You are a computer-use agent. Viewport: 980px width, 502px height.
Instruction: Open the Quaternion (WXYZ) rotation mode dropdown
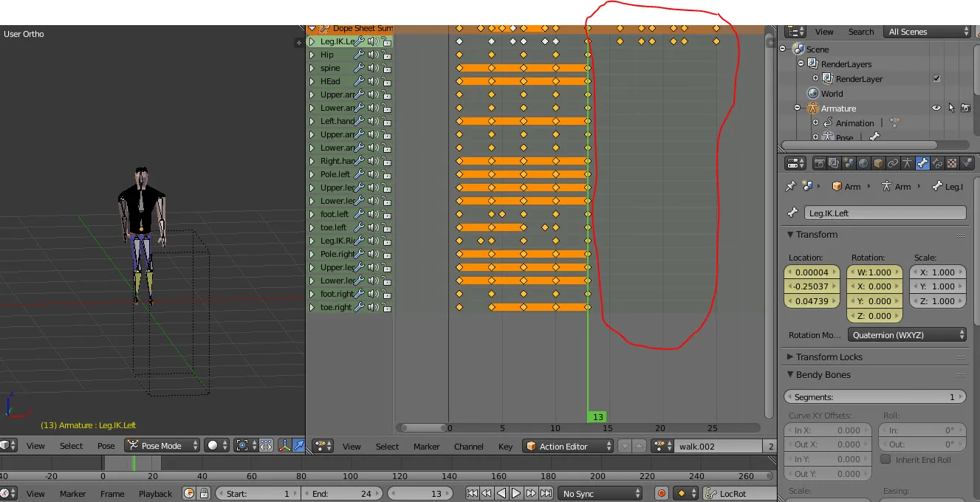(907, 335)
